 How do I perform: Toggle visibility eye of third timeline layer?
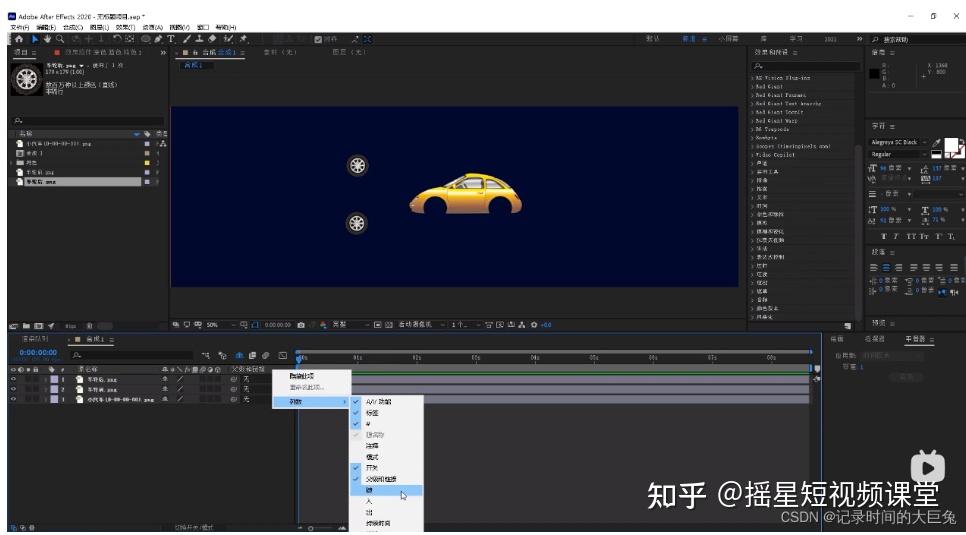(x=14, y=399)
